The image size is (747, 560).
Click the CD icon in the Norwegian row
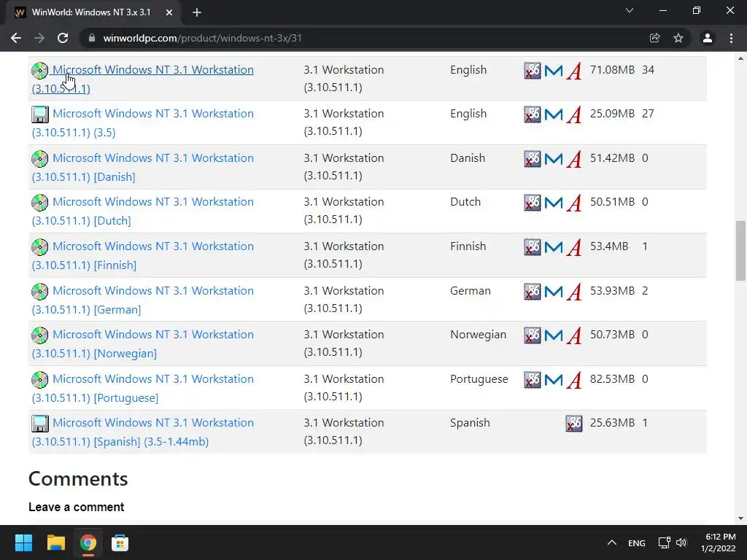pyautogui.click(x=39, y=335)
